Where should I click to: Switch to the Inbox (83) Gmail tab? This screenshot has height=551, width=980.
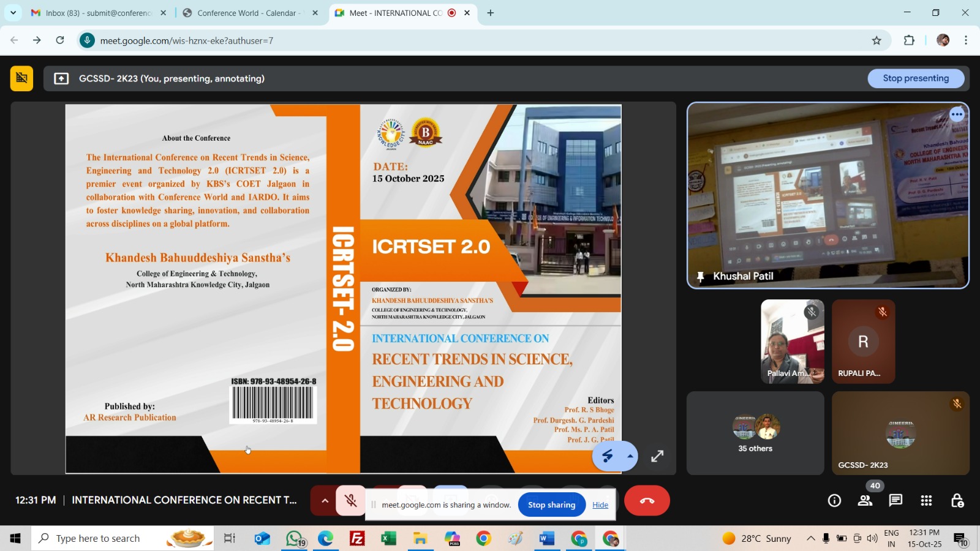click(98, 13)
